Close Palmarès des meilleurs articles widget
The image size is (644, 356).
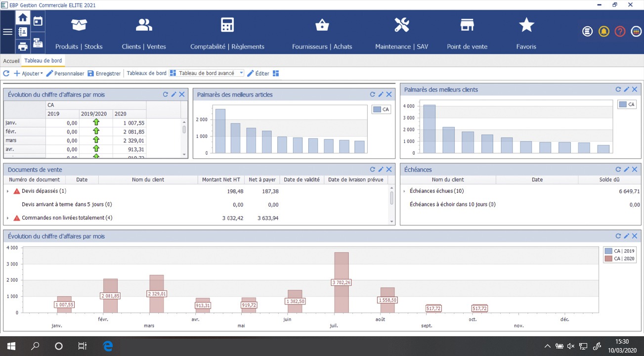(x=389, y=94)
